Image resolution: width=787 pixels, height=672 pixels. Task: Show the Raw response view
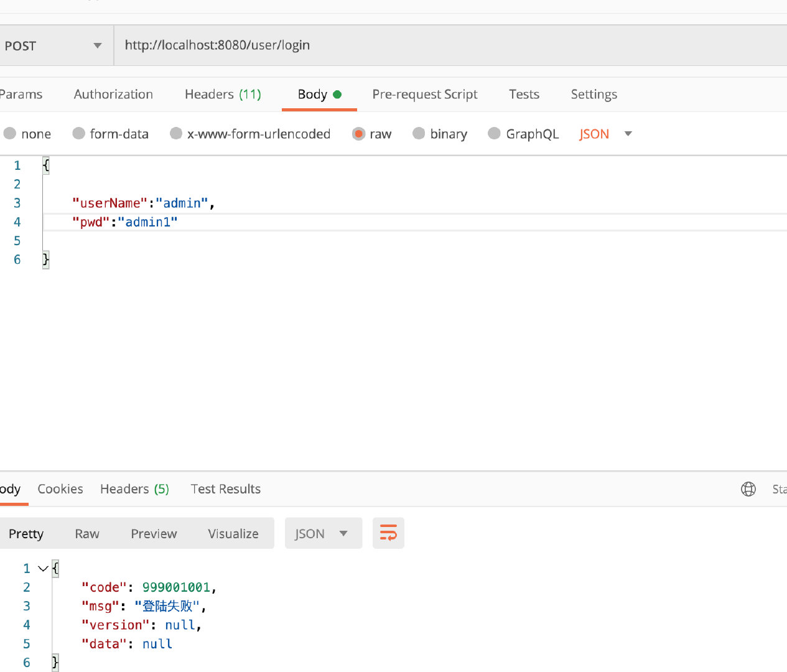pyautogui.click(x=87, y=534)
